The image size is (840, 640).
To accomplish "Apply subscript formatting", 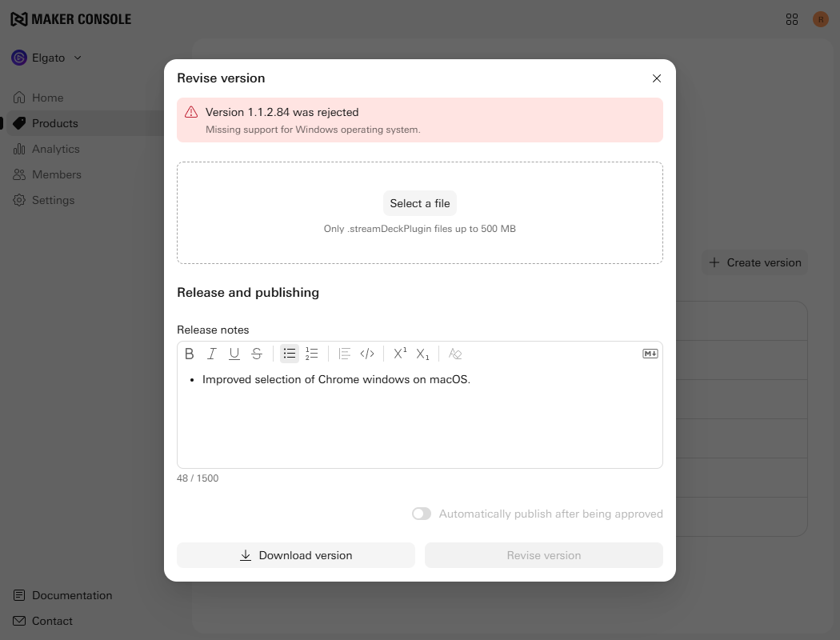I will pos(422,354).
